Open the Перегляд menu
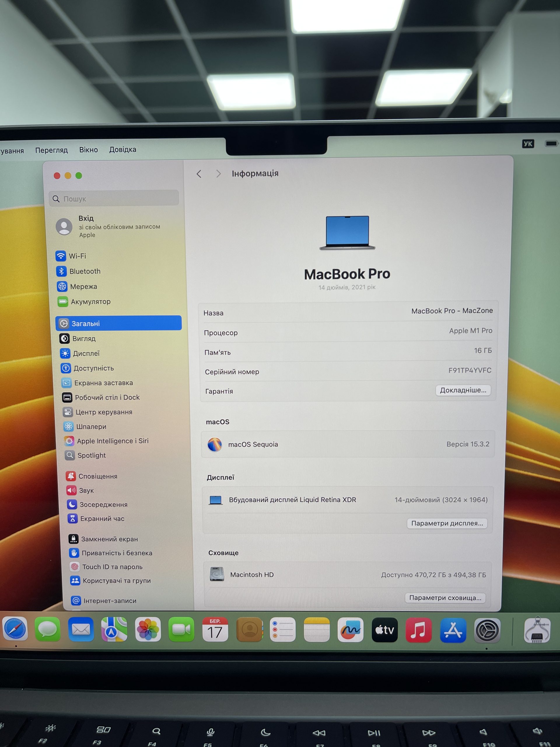Viewport: 560px width, 747px height. point(52,150)
